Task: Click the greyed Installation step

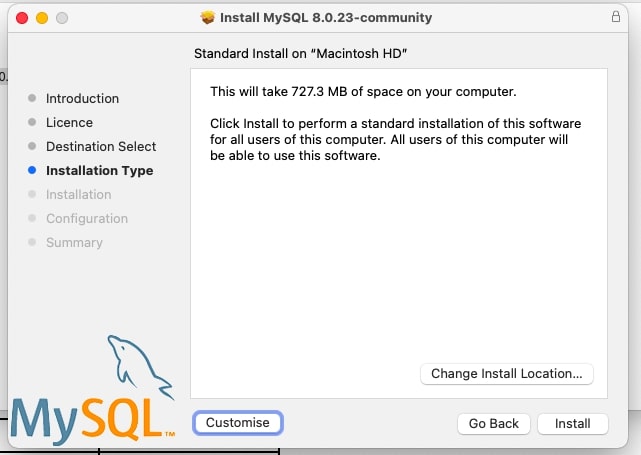Action: click(78, 194)
